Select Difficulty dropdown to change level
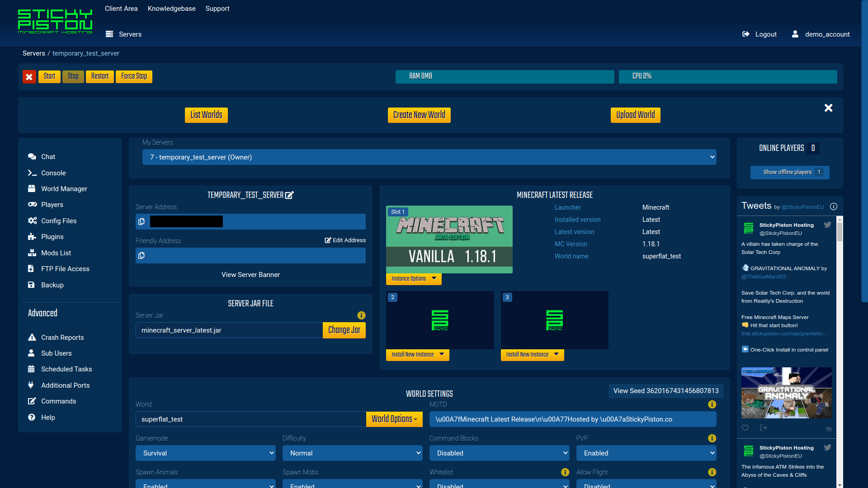Screen dimensions: 868x488 (x=352, y=452)
